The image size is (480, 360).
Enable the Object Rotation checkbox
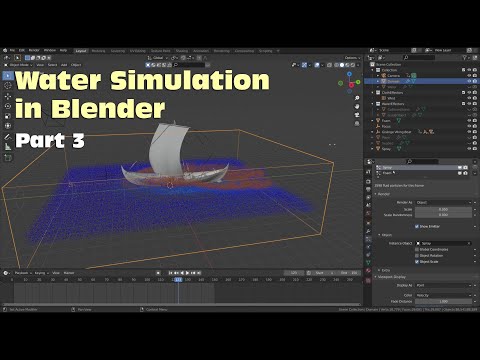pyautogui.click(x=417, y=255)
